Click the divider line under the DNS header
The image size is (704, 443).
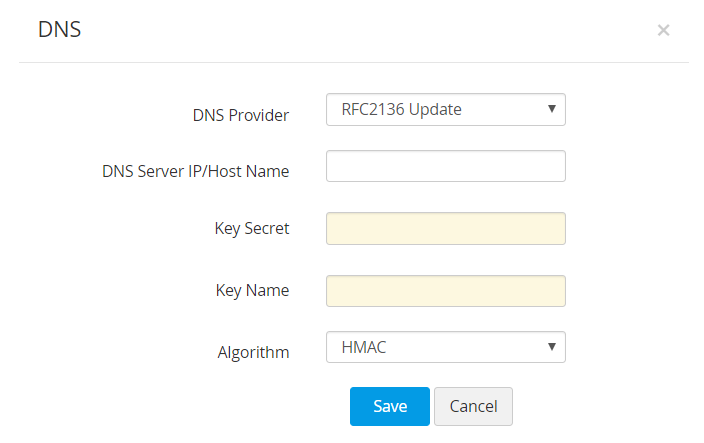click(352, 63)
